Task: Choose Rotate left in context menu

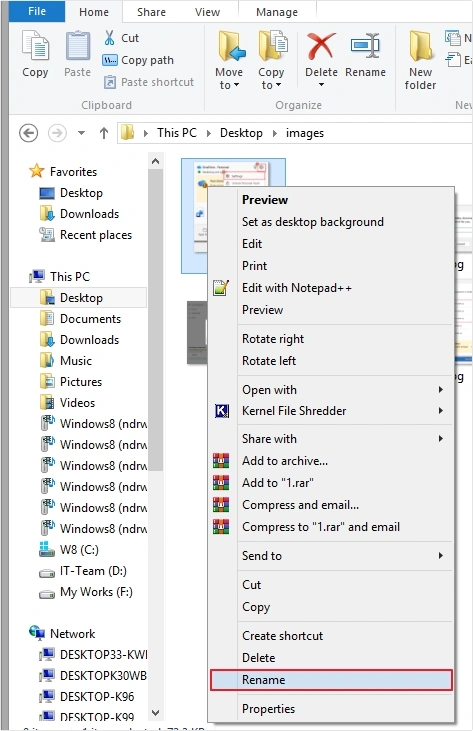Action: click(x=331, y=360)
